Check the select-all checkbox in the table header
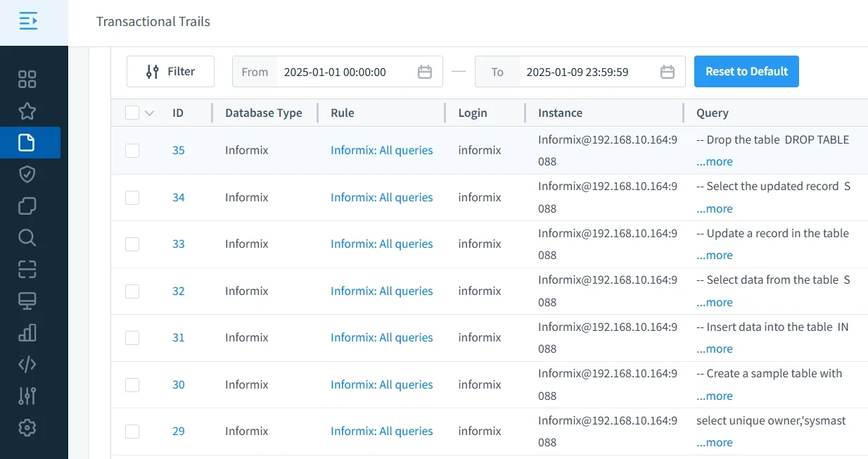The width and height of the screenshot is (868, 459). pyautogui.click(x=132, y=113)
